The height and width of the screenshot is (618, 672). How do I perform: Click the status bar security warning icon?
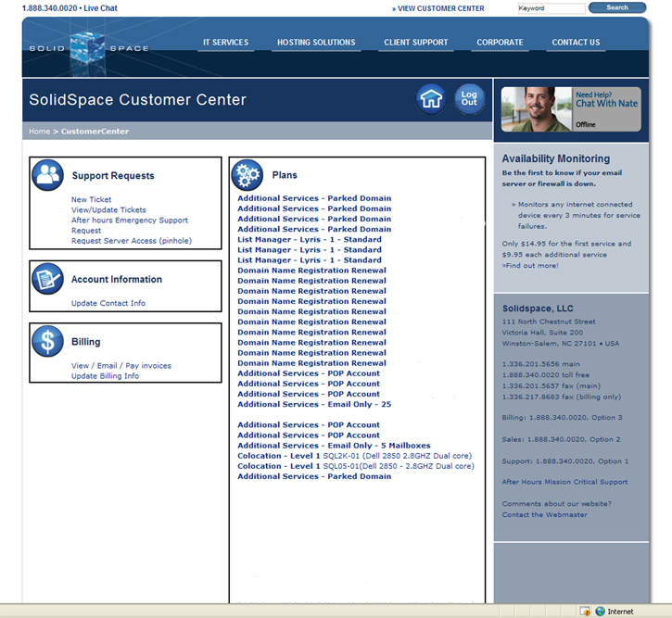tap(585, 612)
